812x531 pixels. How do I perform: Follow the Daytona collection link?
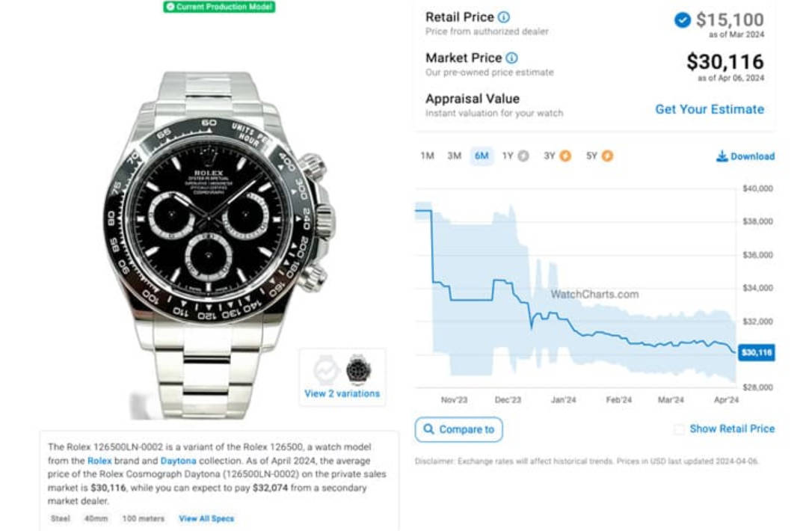[x=178, y=461]
